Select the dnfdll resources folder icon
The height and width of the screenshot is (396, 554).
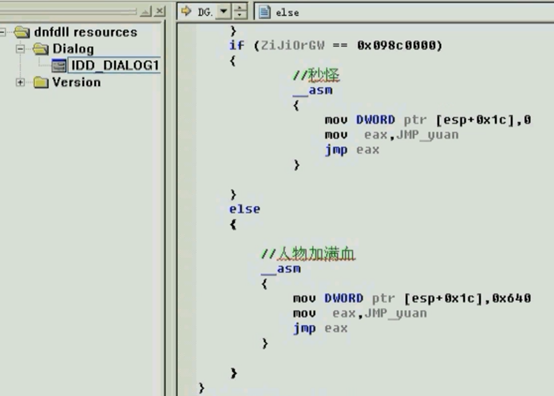[22, 32]
